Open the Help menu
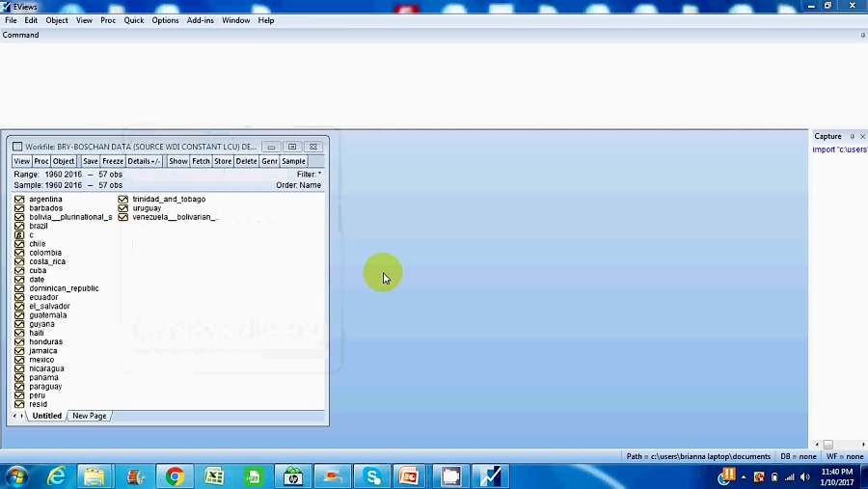Viewport: 868px width, 489px height. [x=266, y=20]
